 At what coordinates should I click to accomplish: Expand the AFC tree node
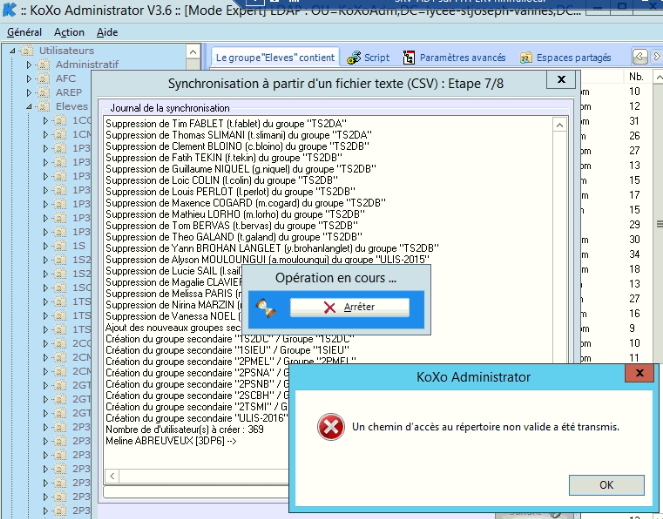(29, 79)
